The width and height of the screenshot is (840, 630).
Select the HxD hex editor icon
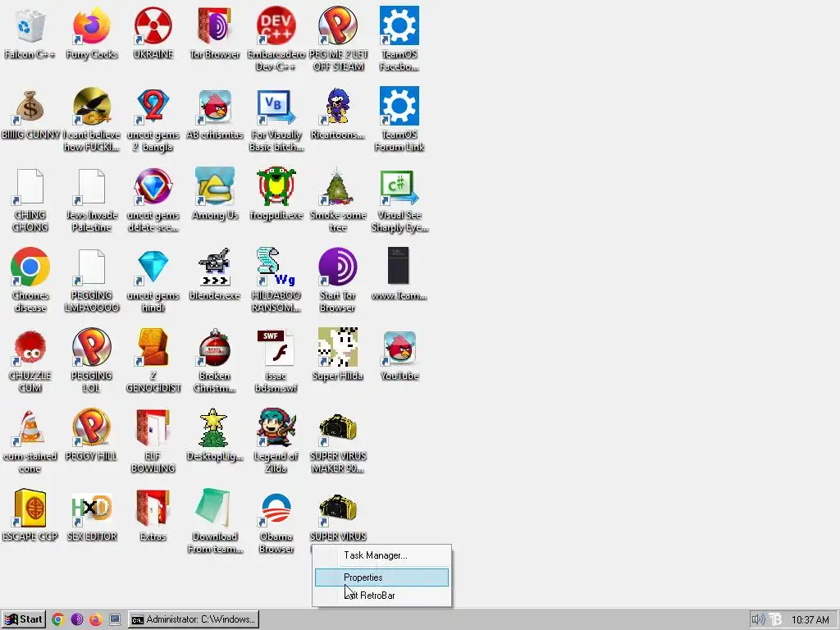click(91, 508)
